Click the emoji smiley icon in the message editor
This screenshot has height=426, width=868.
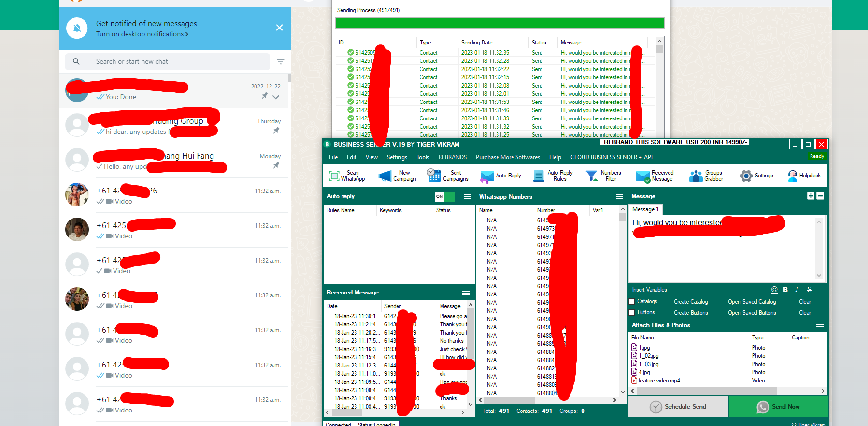(774, 290)
